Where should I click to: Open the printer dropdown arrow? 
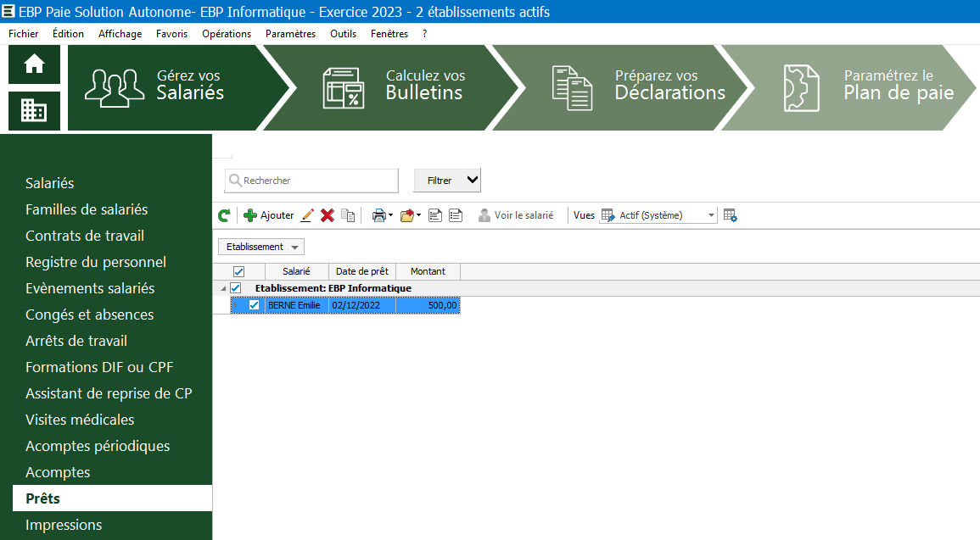click(390, 215)
